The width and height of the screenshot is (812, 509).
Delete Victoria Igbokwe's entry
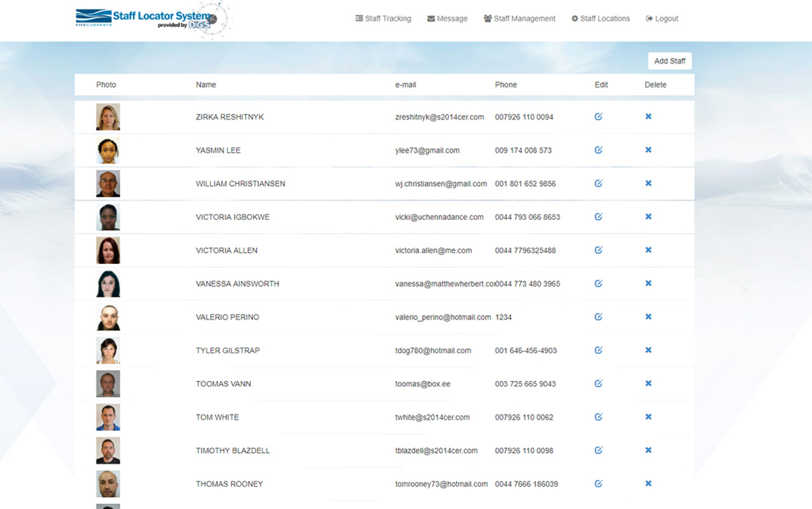649,217
